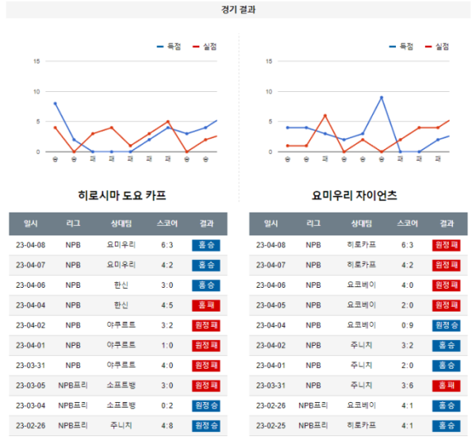This screenshot has height=448, width=476.
Task: Click 홈승 badge in Hiroshima's 23-04-06 row
Action: click(x=206, y=285)
